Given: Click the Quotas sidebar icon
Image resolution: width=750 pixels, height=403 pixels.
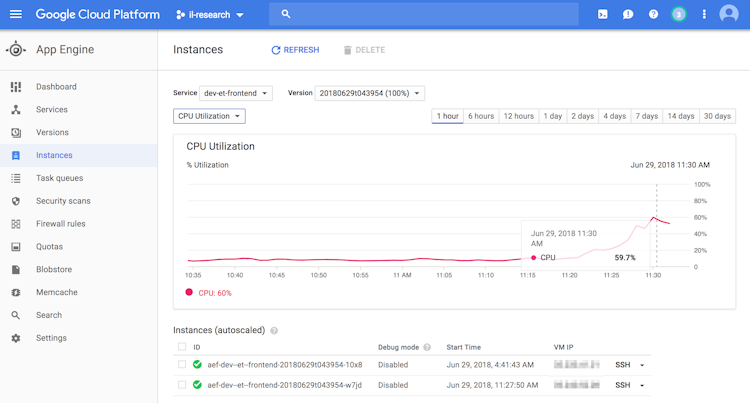Looking at the screenshot, I should pos(16,247).
